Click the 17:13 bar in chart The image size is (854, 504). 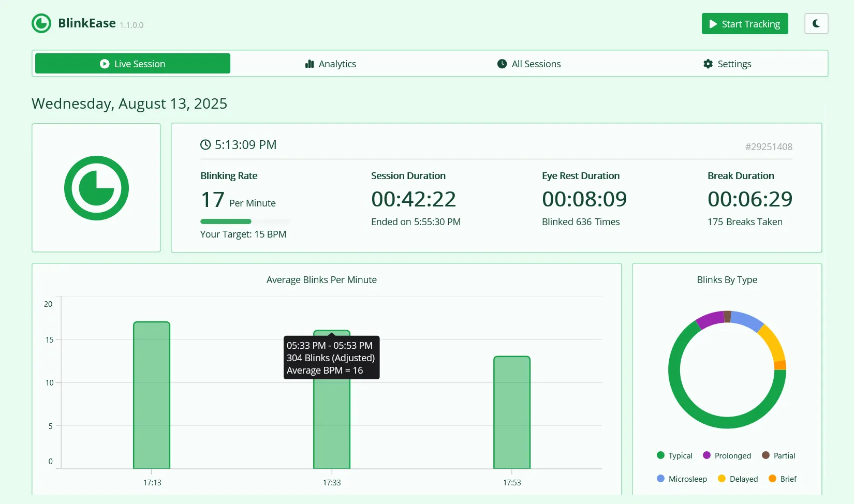[152, 395]
